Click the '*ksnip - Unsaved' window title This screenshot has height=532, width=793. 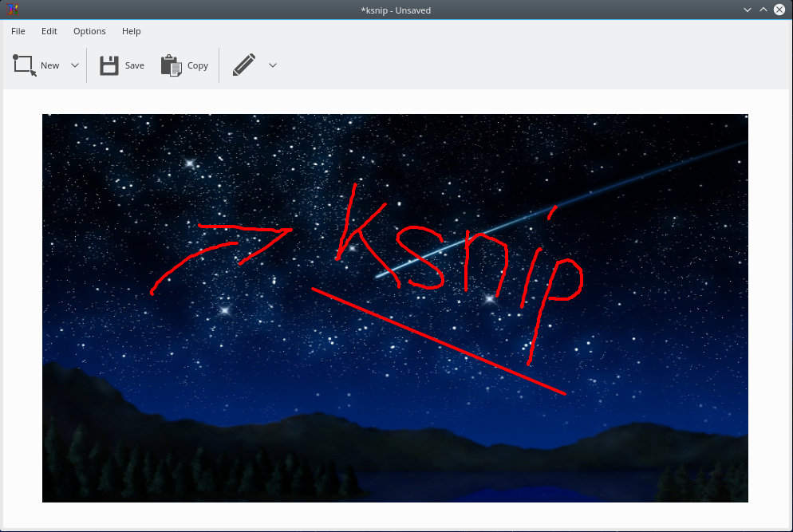coord(396,10)
